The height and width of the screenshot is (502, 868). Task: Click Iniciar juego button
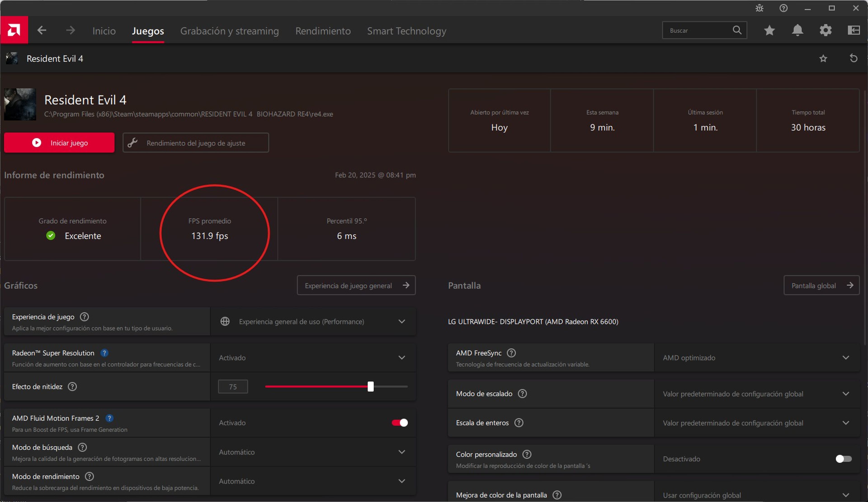coord(59,143)
